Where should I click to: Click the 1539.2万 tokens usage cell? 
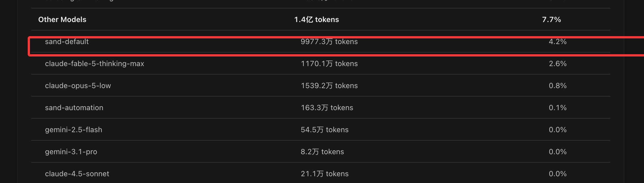tap(329, 86)
